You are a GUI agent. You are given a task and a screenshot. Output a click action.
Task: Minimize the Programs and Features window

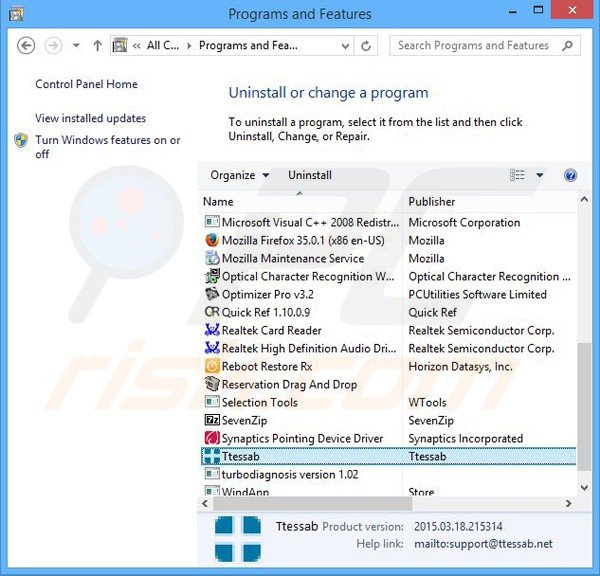[x=513, y=11]
